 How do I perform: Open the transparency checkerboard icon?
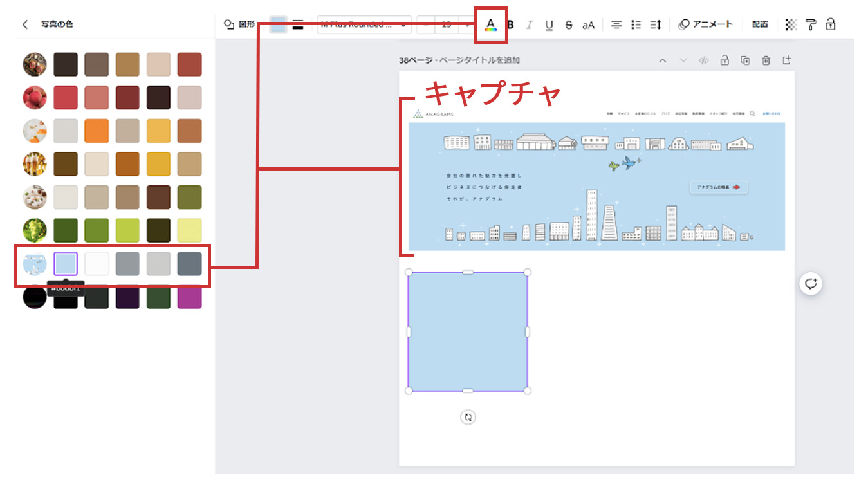point(791,25)
